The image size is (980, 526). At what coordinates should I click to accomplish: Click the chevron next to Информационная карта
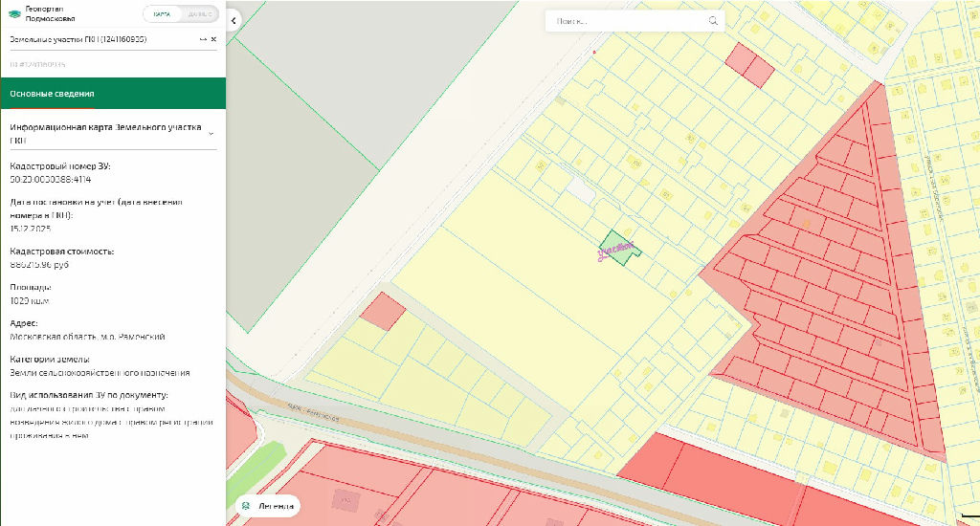click(211, 133)
